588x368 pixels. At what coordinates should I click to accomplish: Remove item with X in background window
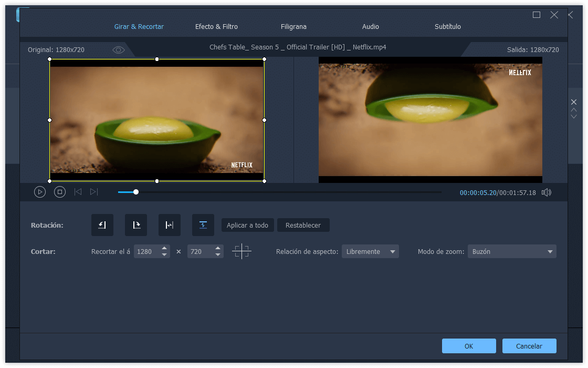(x=574, y=102)
